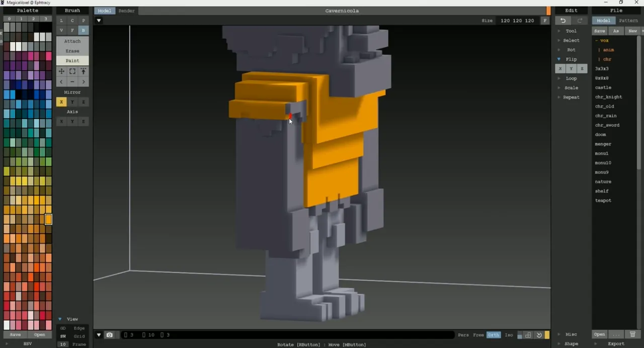
Task: Toggle GD ground display
Action: [63, 328]
